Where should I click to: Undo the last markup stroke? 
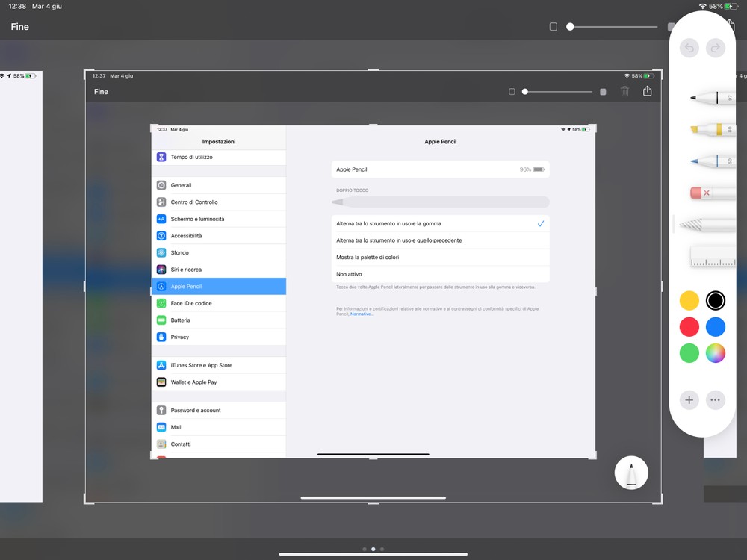(689, 48)
